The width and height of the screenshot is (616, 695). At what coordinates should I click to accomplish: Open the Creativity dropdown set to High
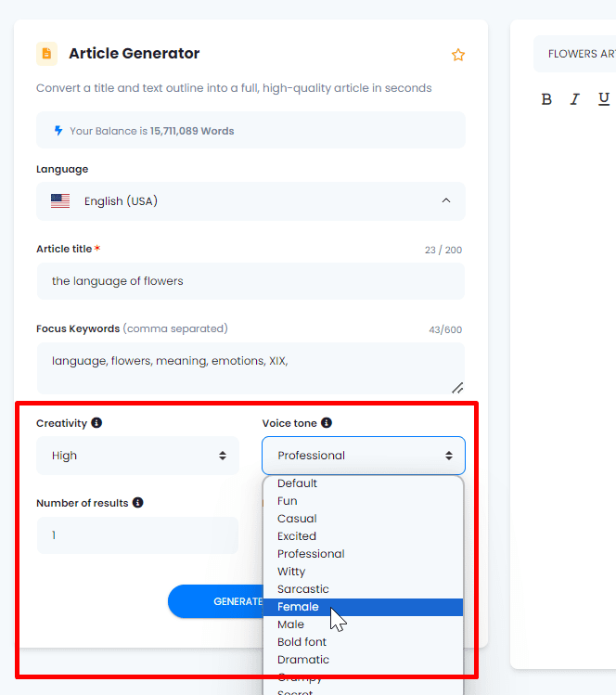[x=137, y=456]
